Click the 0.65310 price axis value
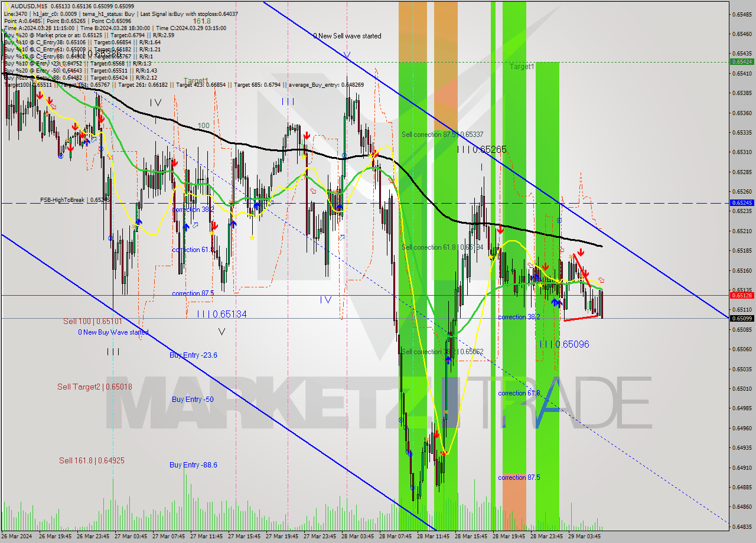This screenshot has height=543, width=756. pos(742,152)
